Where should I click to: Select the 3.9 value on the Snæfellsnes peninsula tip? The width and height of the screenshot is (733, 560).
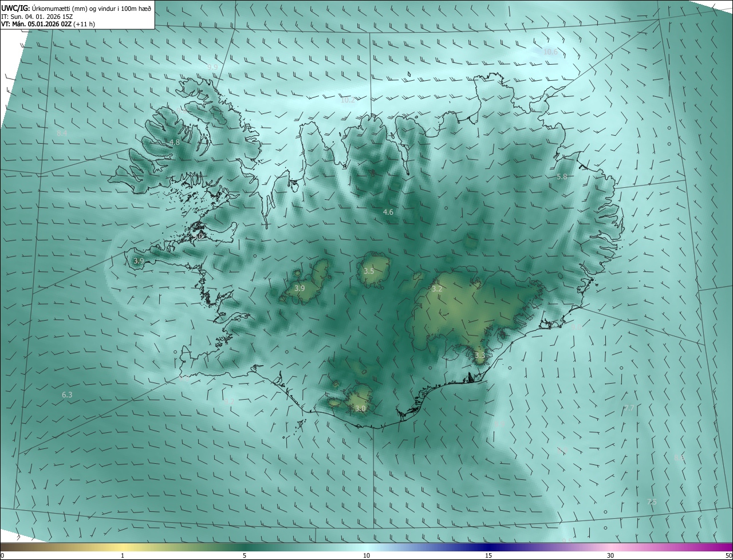139,261
